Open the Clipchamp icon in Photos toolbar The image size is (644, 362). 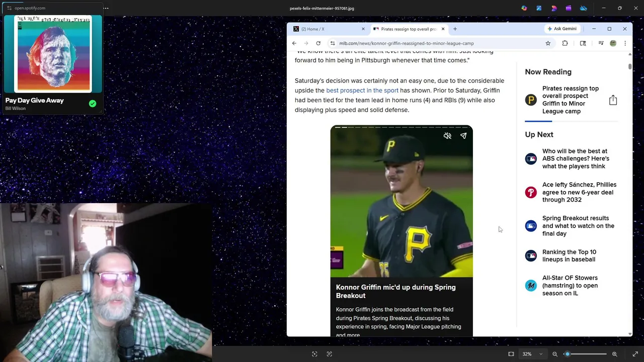tap(569, 8)
